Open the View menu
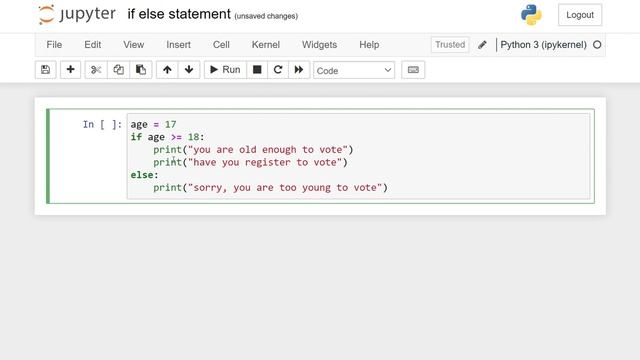Screen dimensions: 640x360 tap(133, 44)
